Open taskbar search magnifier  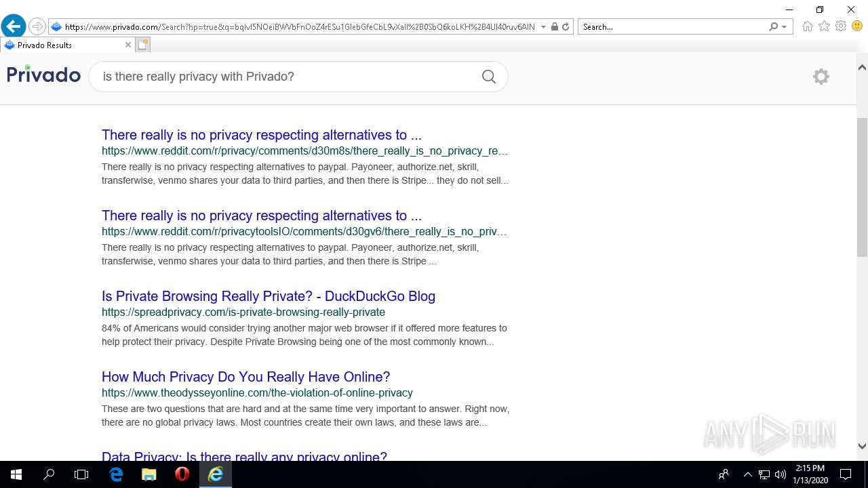[x=49, y=474]
